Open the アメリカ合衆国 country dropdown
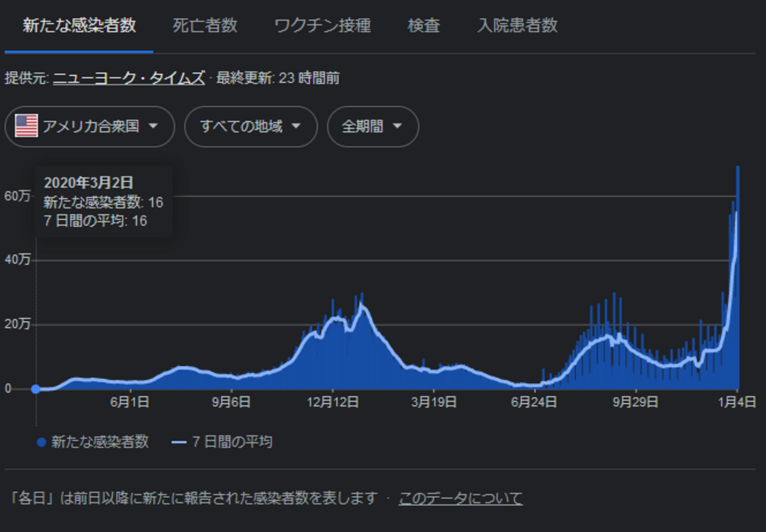 click(90, 126)
